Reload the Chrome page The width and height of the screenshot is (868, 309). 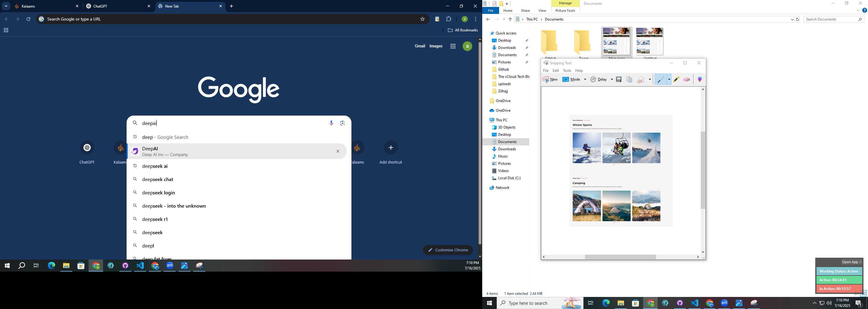(x=29, y=19)
